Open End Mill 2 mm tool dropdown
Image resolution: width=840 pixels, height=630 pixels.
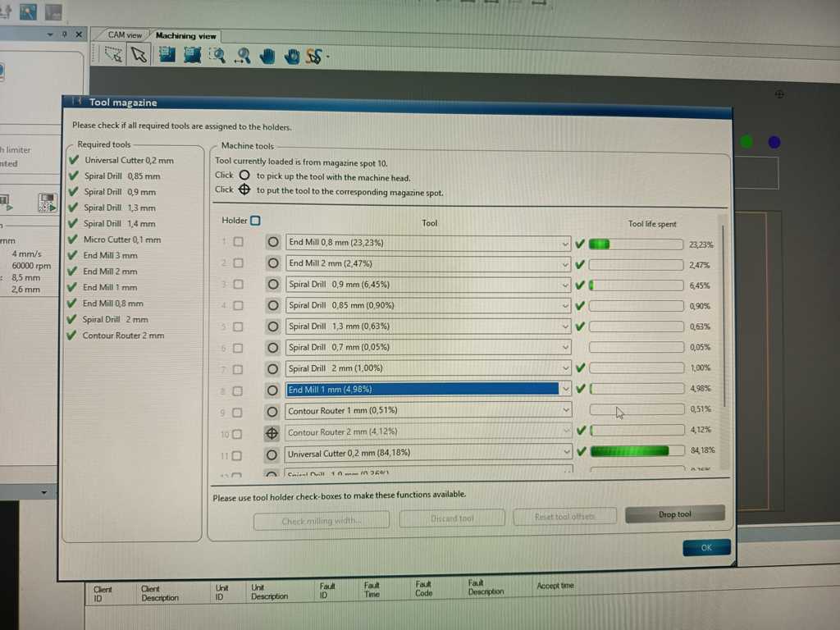click(564, 264)
